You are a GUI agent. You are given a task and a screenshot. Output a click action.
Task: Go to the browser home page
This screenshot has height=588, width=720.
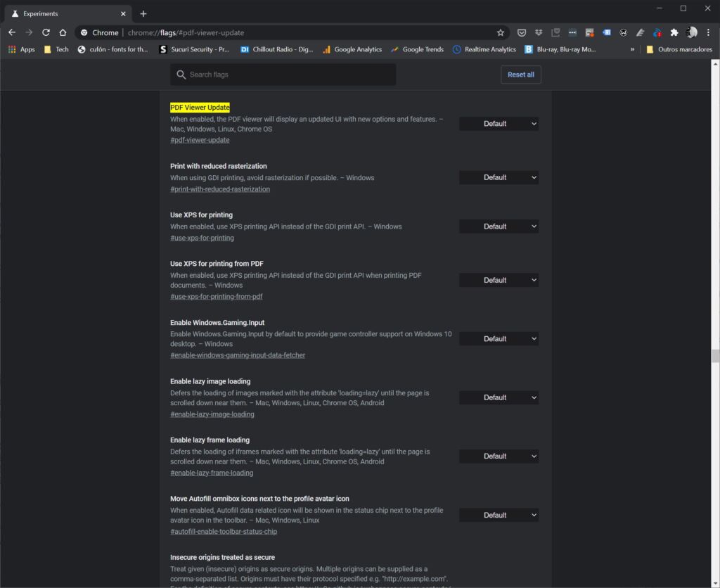point(63,32)
